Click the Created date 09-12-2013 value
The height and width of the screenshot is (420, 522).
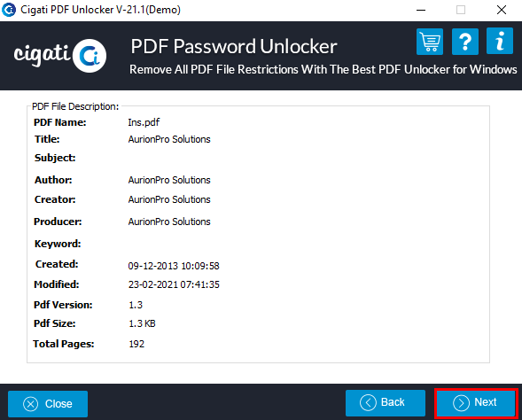[174, 266]
